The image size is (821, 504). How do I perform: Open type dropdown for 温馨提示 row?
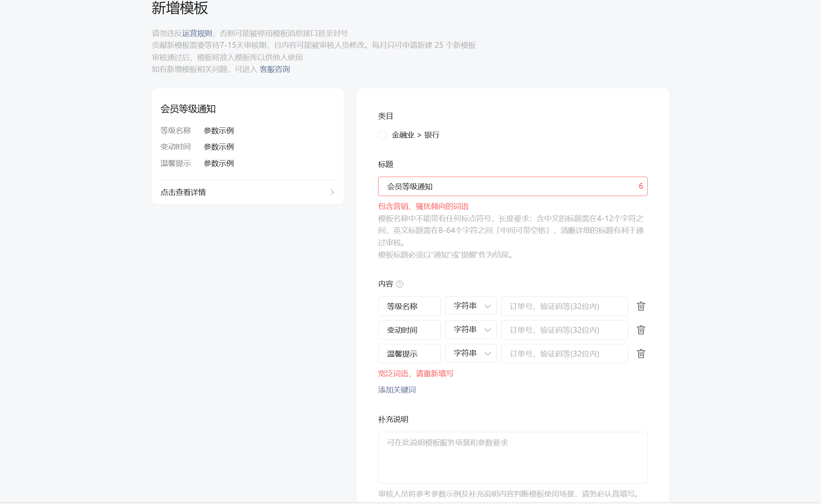point(470,353)
